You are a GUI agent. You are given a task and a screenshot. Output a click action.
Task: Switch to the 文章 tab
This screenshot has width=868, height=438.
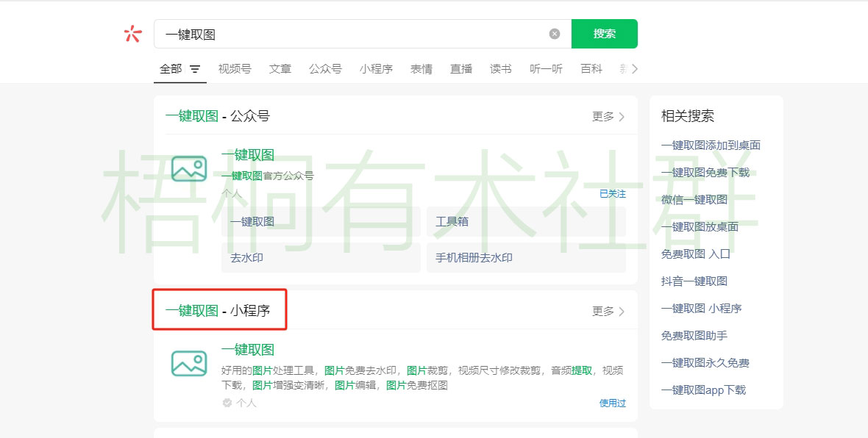pos(280,68)
